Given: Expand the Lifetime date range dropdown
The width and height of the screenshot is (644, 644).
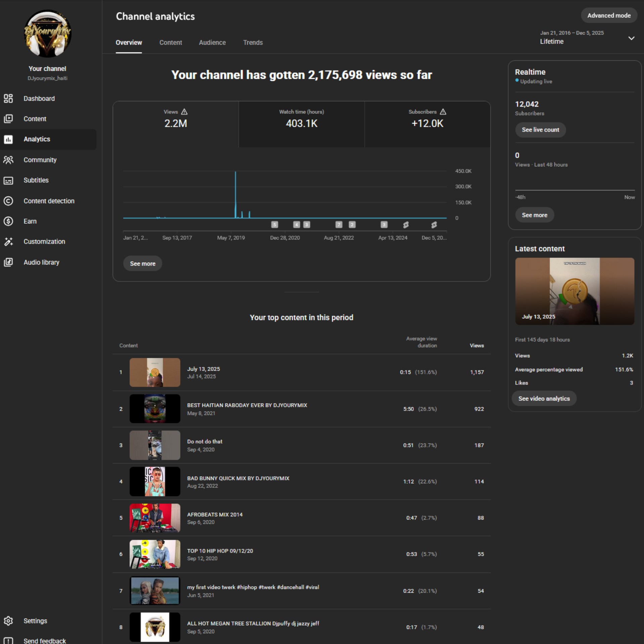Looking at the screenshot, I should [631, 38].
